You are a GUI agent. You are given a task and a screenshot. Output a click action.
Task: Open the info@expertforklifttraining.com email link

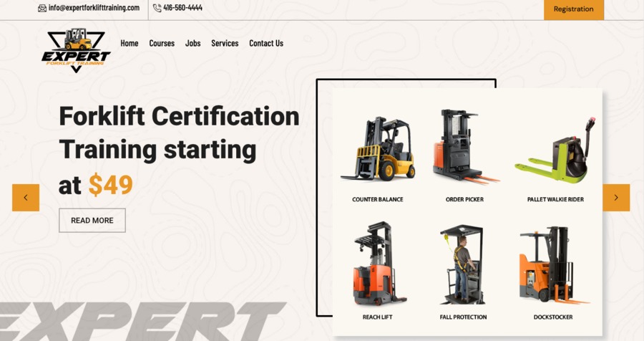[x=94, y=8]
